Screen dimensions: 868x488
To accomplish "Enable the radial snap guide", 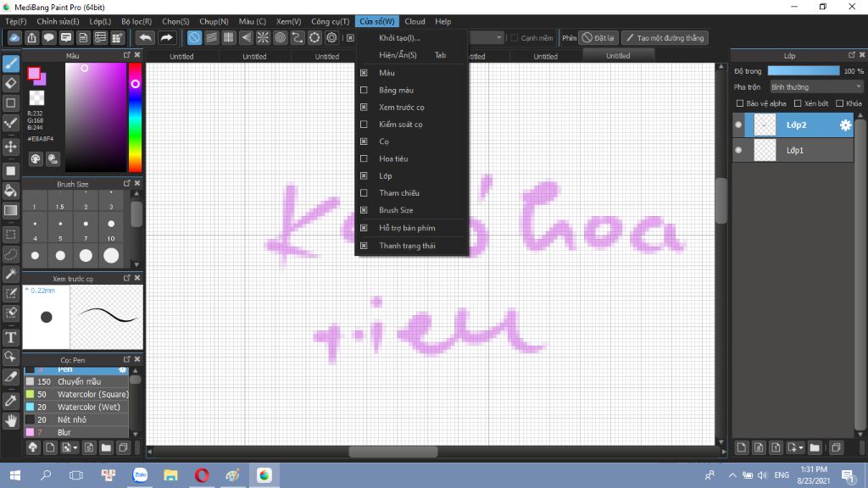I will pos(263,37).
